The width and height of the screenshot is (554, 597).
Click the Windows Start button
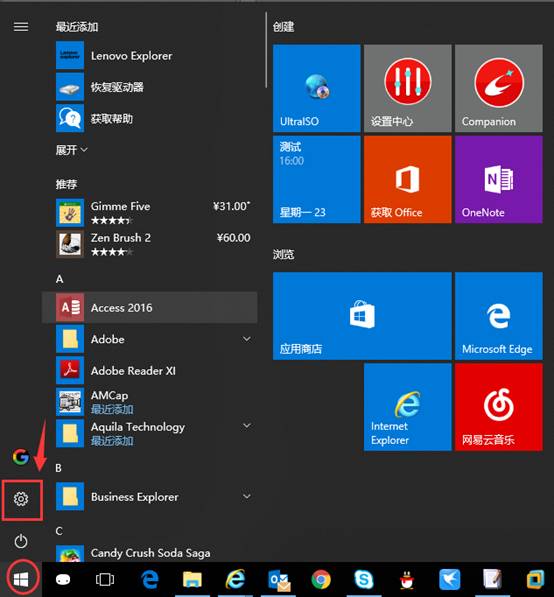point(21,579)
